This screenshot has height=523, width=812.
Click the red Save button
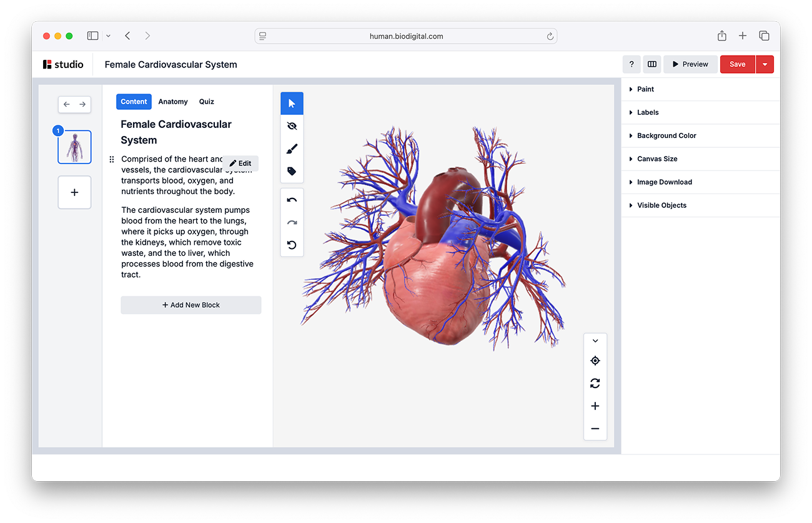click(738, 64)
